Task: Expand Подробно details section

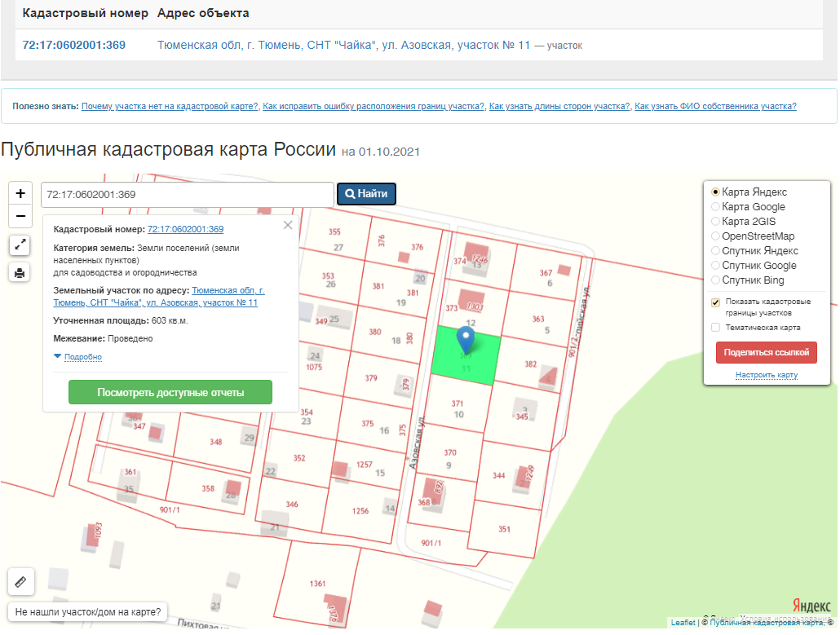Action: (x=82, y=356)
